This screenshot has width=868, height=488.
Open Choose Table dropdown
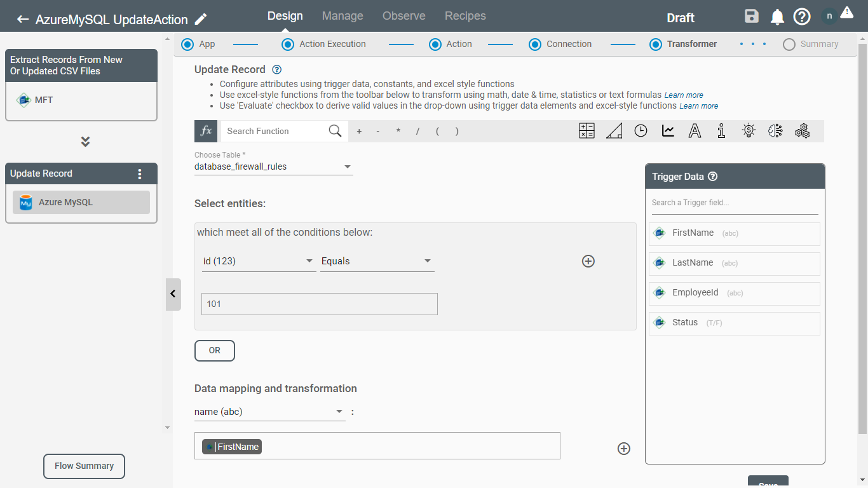click(273, 166)
